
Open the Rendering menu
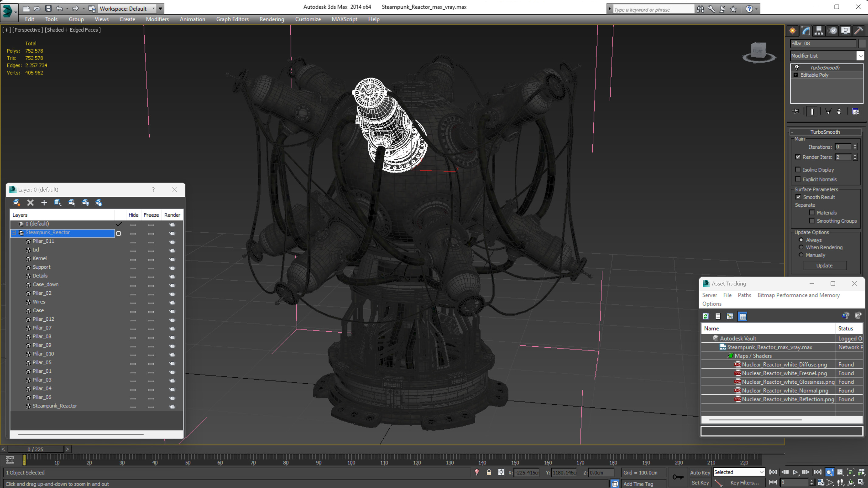(x=272, y=19)
